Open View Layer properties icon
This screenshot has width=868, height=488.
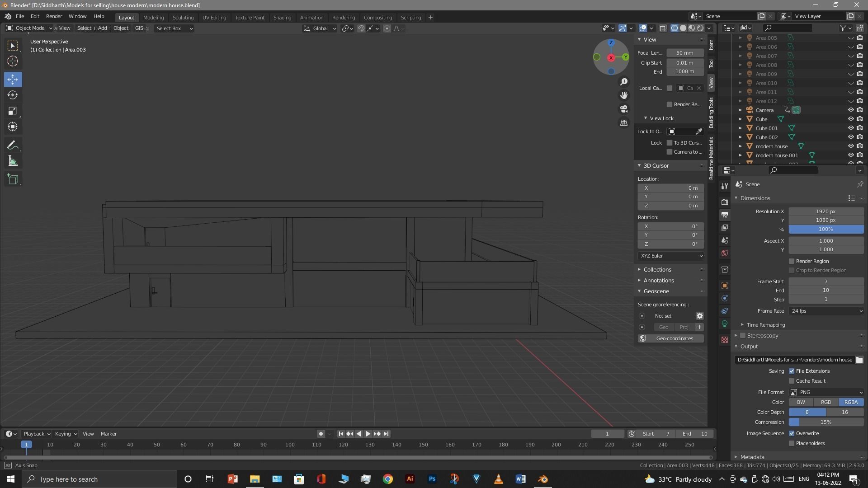tap(725, 228)
